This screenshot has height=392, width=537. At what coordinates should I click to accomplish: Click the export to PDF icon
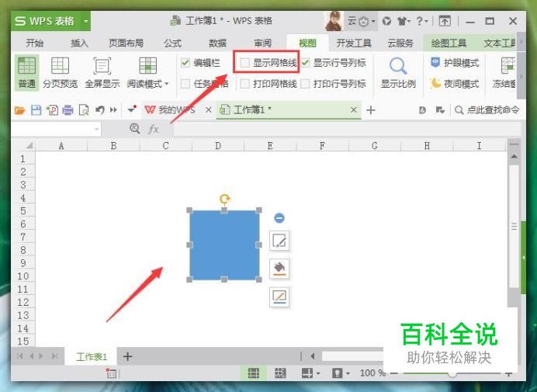click(52, 110)
